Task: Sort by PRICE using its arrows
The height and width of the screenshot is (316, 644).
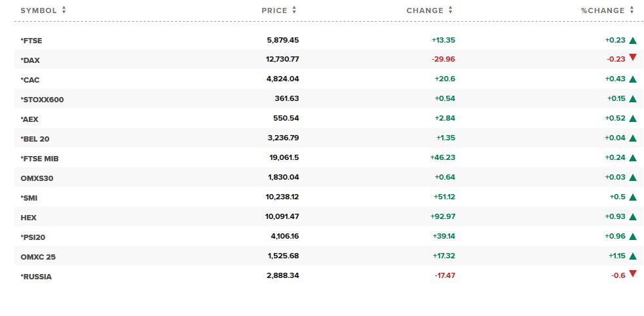Action: click(294, 10)
